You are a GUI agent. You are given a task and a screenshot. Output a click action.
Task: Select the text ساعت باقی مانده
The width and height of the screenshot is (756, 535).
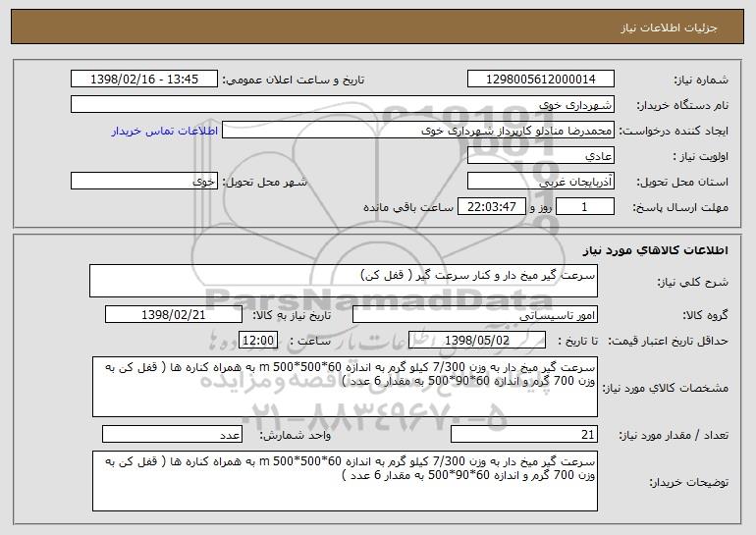[408, 208]
